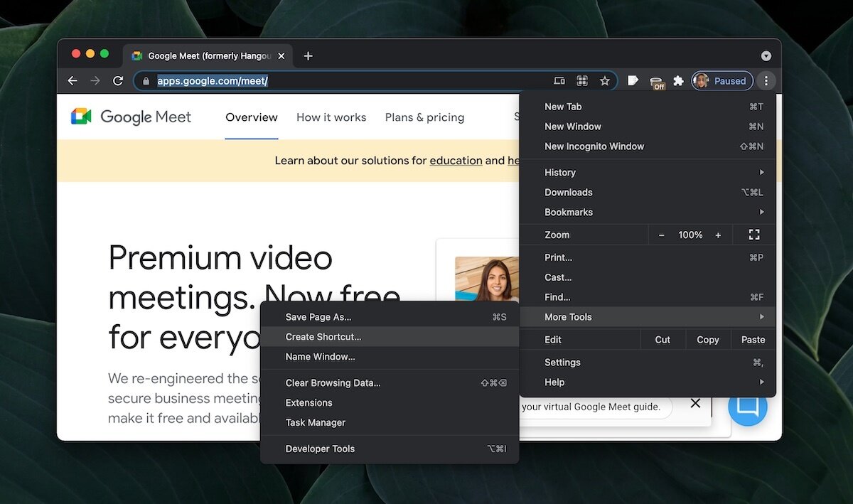Screen dimensions: 853x504
Task: Reload the Google Meet page
Action: point(118,80)
